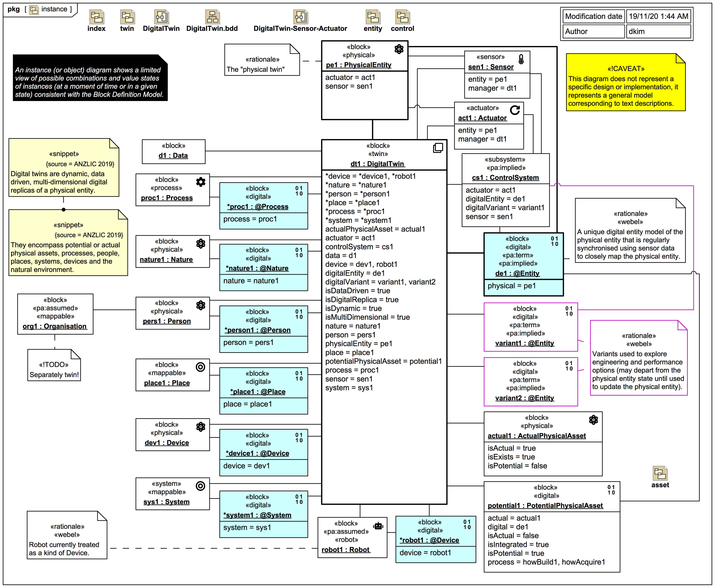Click the target icon on place1 Place
This screenshot has width=715, height=588.
200,367
